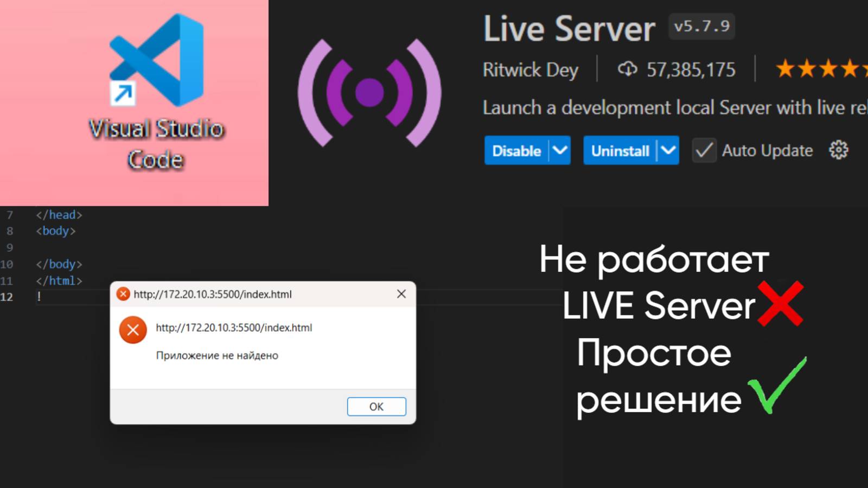Close the index.html error dialog
This screenshot has width=868, height=488.
[x=401, y=294]
